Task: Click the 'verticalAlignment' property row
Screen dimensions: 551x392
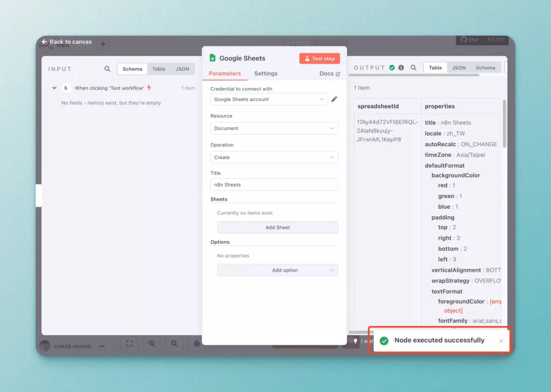Action: click(x=467, y=270)
